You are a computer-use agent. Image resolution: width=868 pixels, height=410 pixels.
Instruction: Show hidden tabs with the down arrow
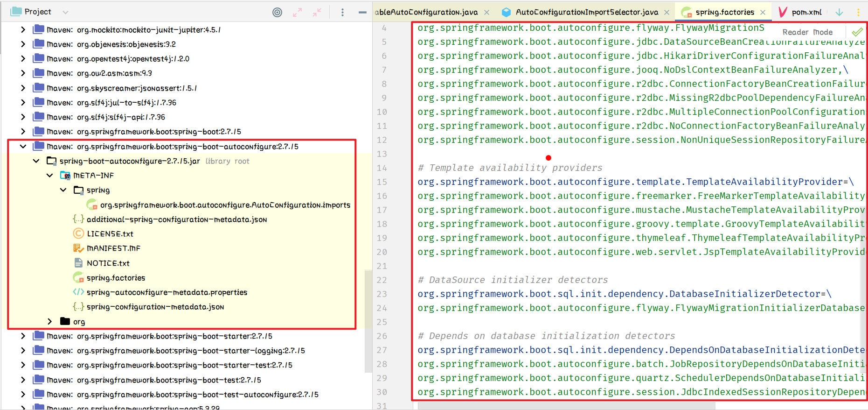(839, 12)
